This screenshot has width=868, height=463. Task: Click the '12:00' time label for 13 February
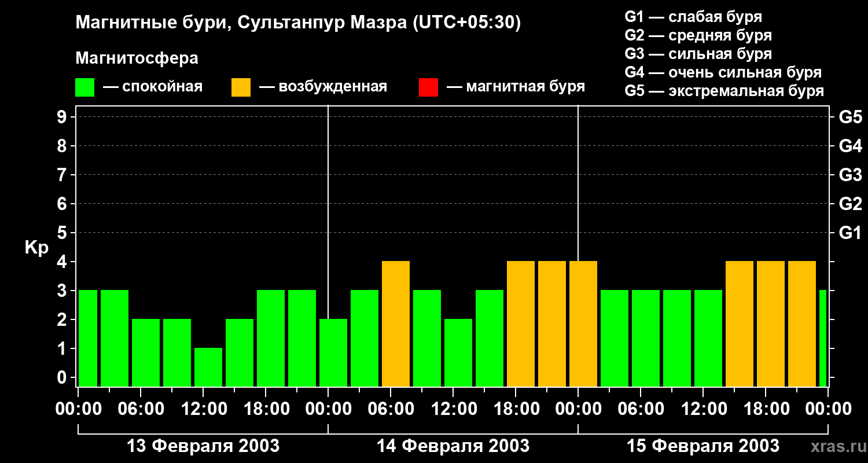click(x=204, y=409)
